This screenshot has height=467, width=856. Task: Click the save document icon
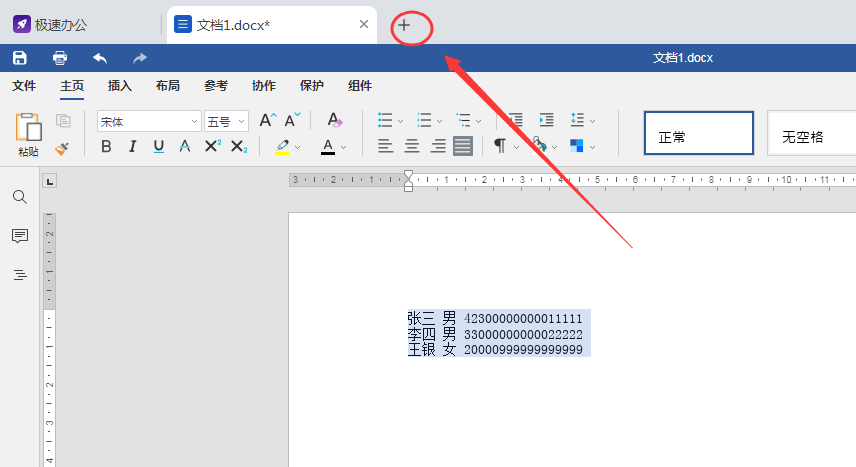(x=20, y=58)
